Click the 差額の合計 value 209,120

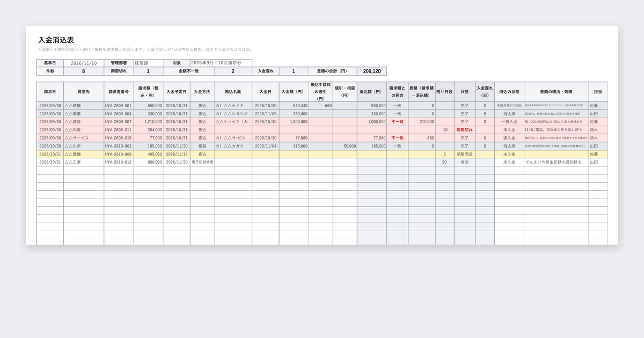click(371, 71)
